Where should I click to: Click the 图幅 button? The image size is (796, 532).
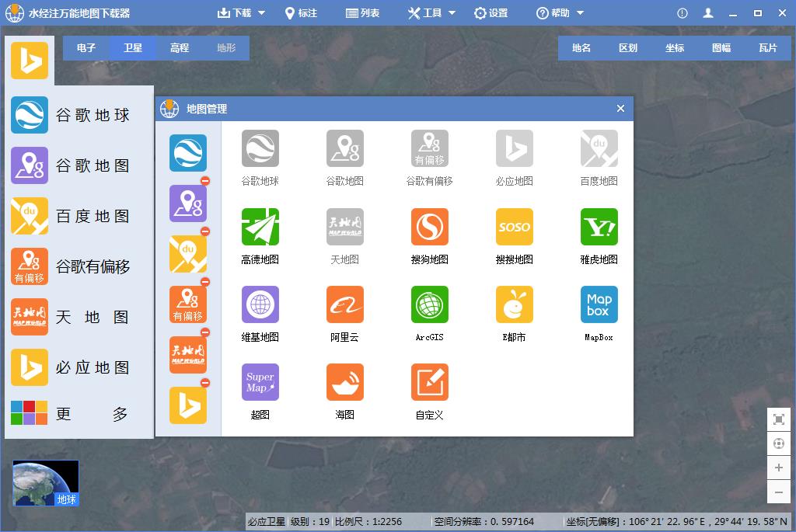click(721, 47)
